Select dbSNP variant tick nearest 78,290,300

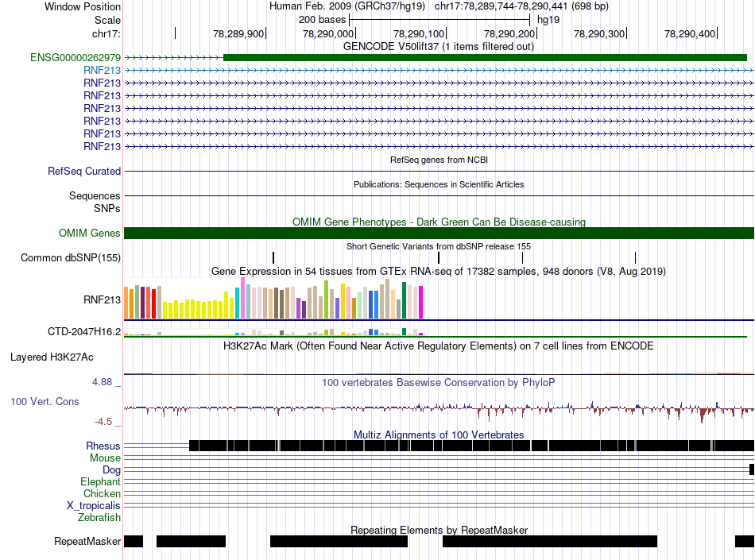tap(635, 257)
